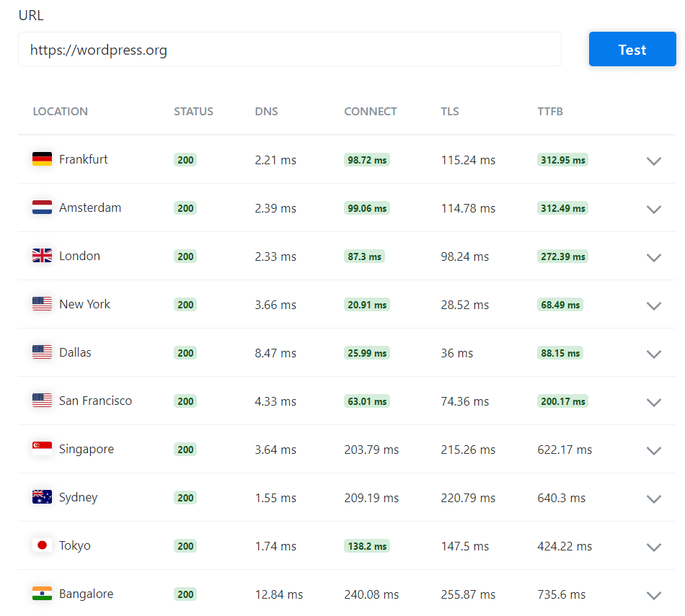
Task: Click the India flag icon beside Bangalore
Action: [x=42, y=594]
